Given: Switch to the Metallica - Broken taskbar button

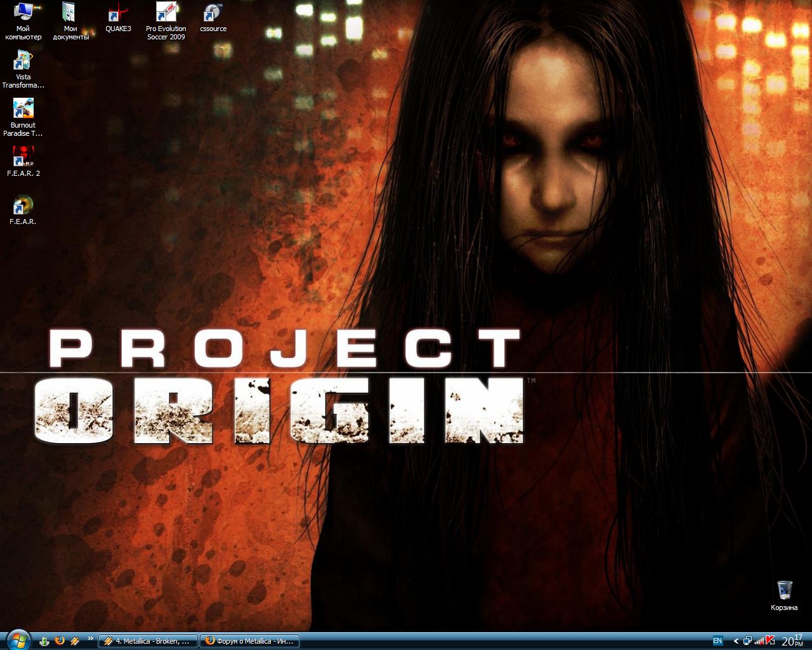Looking at the screenshot, I should (x=148, y=641).
